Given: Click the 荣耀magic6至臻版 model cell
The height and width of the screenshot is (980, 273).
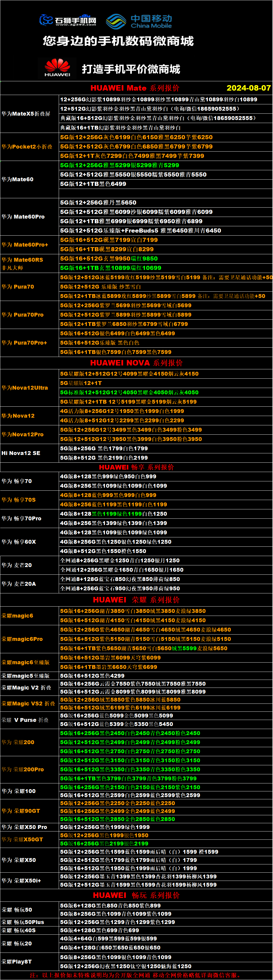Looking at the screenshot, I should click(x=30, y=662).
